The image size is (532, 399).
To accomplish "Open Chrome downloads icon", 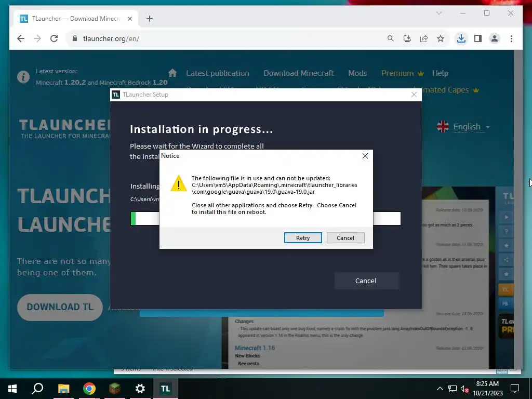I will coord(461,38).
